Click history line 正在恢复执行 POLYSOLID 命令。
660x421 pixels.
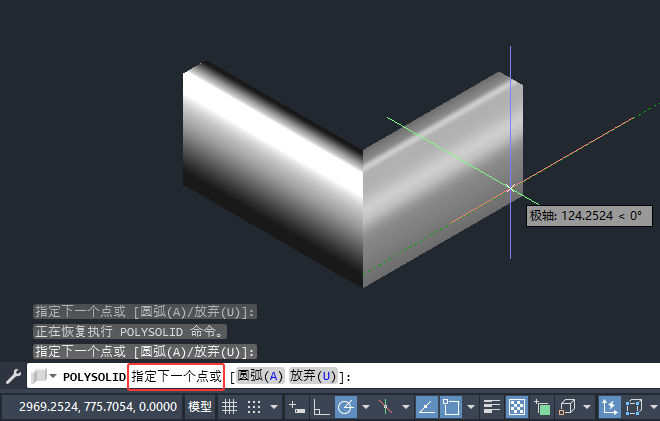130,332
